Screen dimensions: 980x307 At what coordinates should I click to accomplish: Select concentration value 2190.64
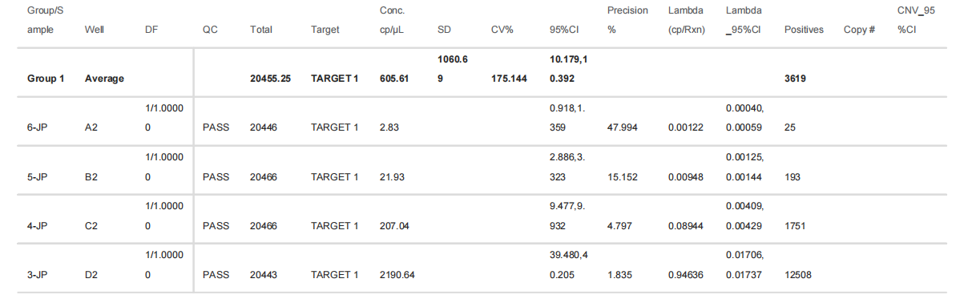[x=397, y=275]
